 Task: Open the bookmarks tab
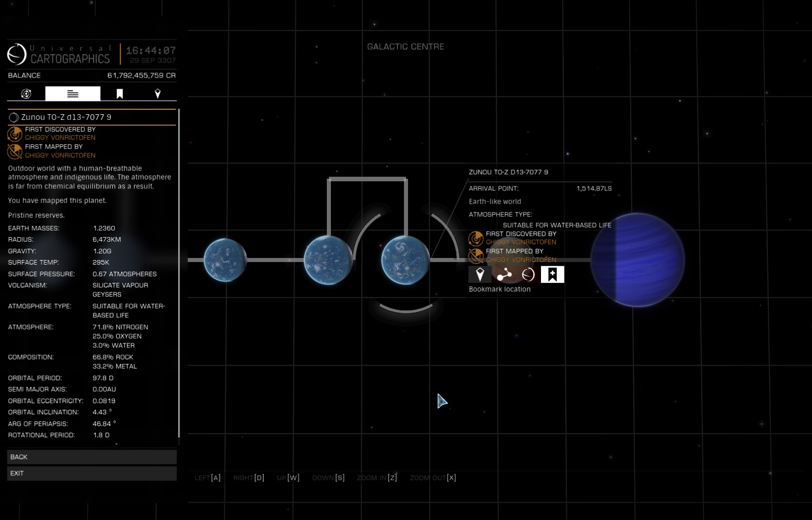120,93
